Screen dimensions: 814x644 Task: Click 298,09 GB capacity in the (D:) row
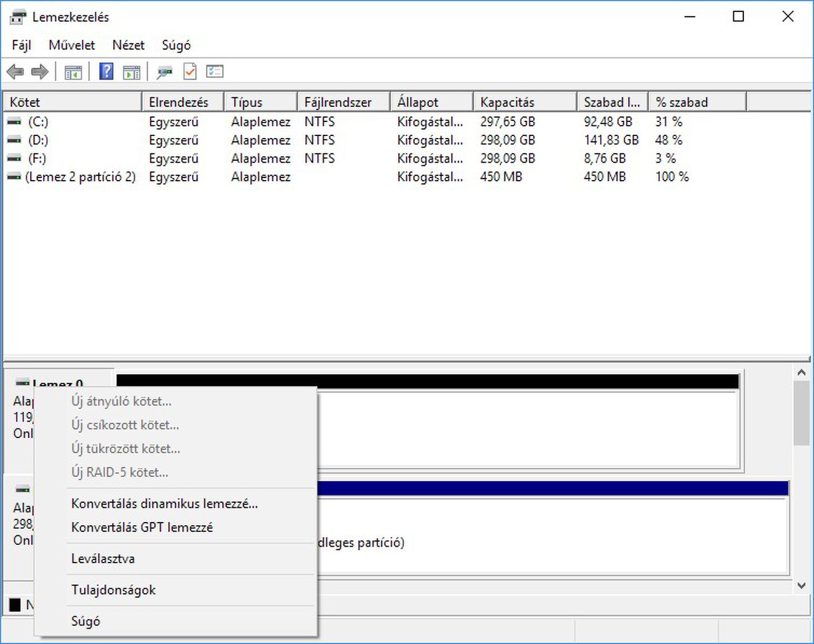pyautogui.click(x=507, y=140)
